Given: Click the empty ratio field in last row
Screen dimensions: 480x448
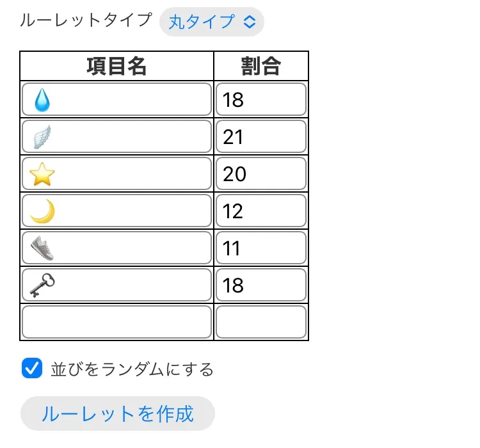Looking at the screenshot, I should [260, 323].
